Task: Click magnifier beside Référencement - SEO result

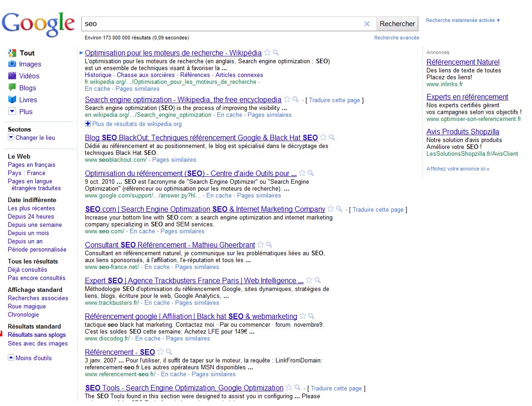Action: 169,352
